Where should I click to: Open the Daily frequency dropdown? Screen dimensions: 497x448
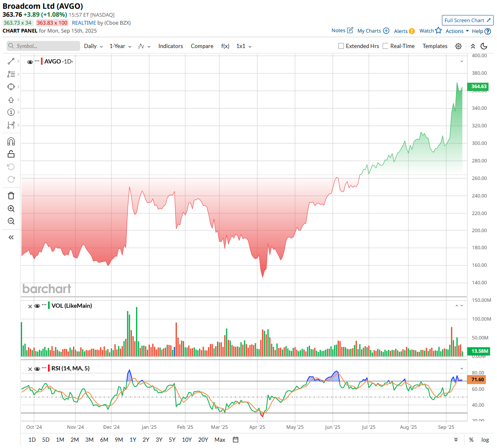pos(93,46)
